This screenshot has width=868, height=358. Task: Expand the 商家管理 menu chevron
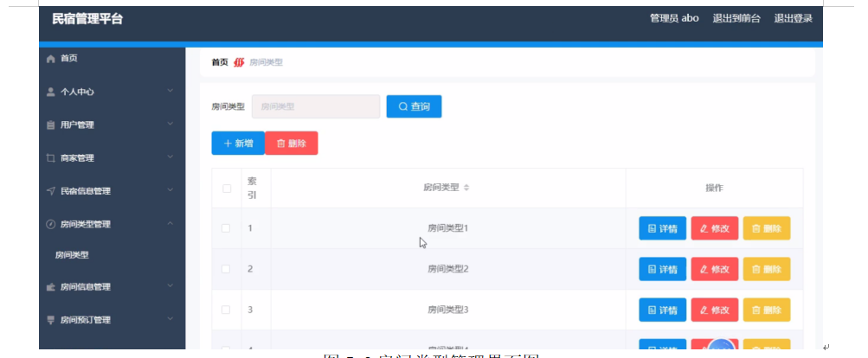point(170,157)
